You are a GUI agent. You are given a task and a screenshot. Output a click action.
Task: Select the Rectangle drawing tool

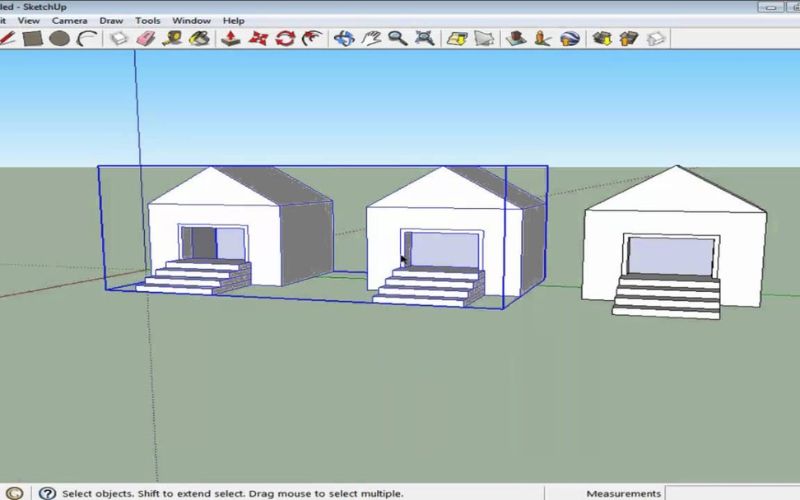tap(33, 38)
